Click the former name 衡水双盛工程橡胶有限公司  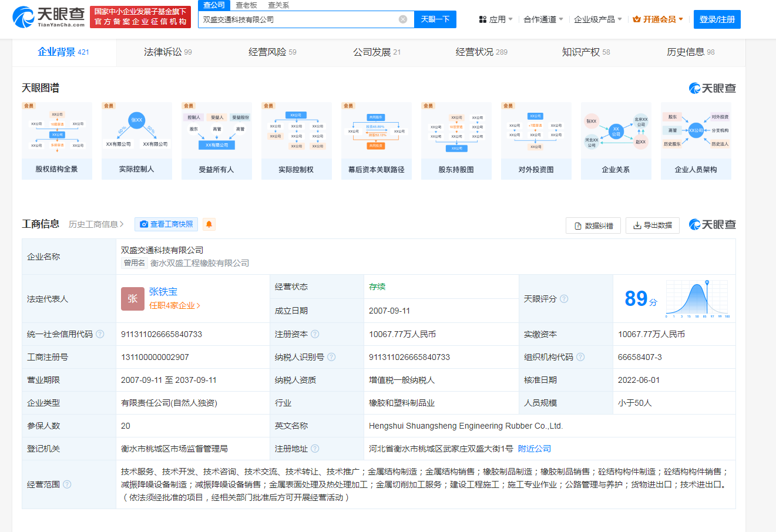[x=200, y=263]
